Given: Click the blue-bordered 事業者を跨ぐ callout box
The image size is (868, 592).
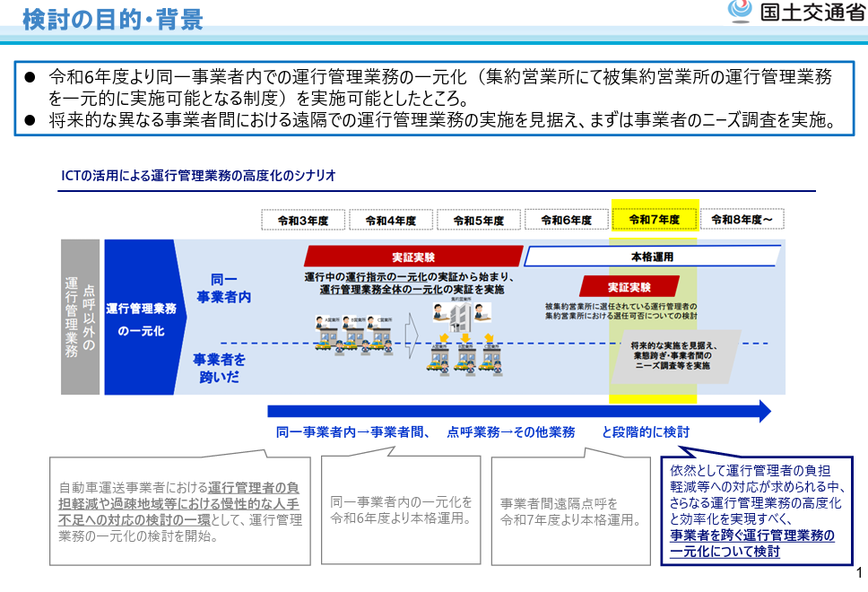Looking at the screenshot, I should pyautogui.click(x=756, y=509).
